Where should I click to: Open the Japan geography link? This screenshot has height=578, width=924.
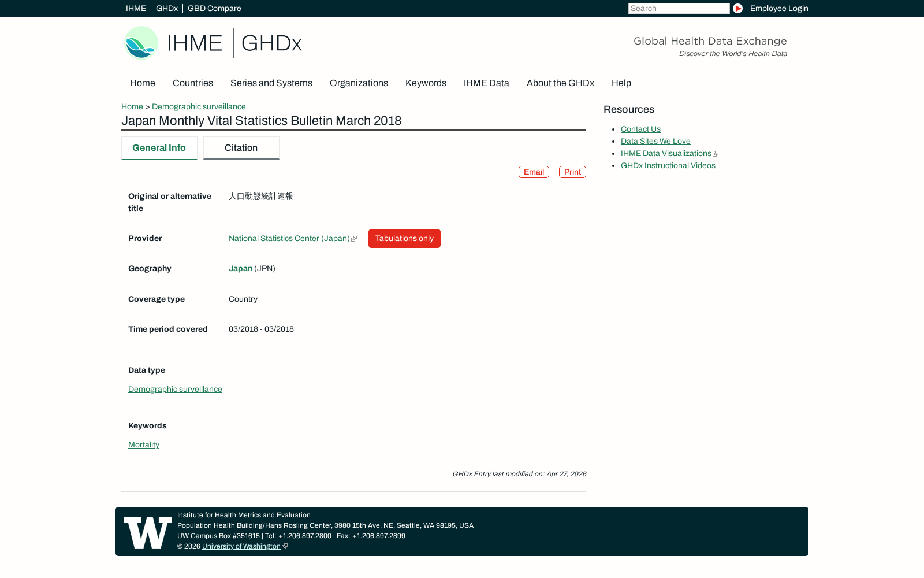240,269
